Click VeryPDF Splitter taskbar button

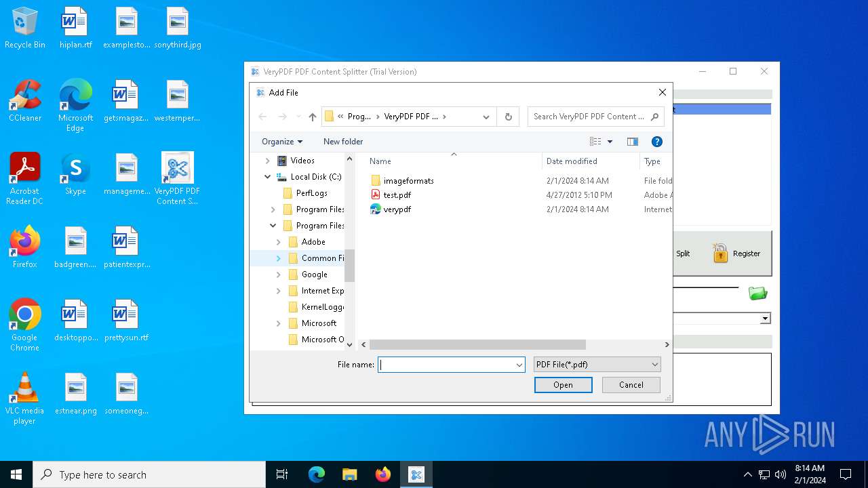point(416,474)
